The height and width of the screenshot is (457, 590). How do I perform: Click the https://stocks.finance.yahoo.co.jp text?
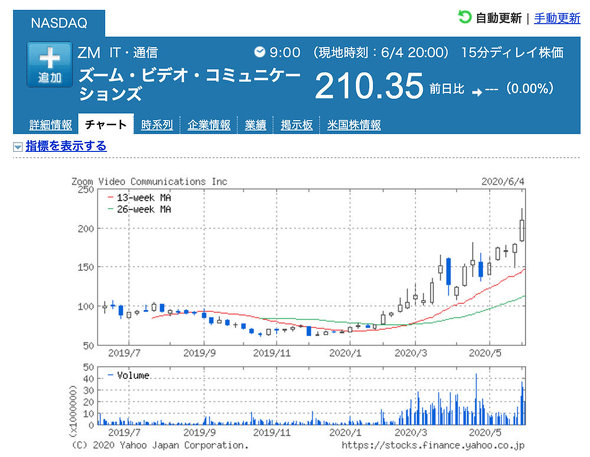(x=433, y=445)
